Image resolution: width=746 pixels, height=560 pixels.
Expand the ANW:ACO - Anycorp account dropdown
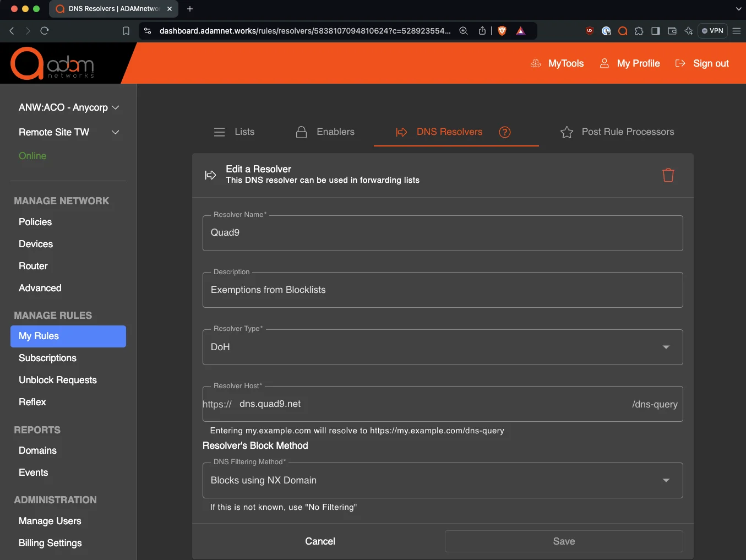click(69, 107)
